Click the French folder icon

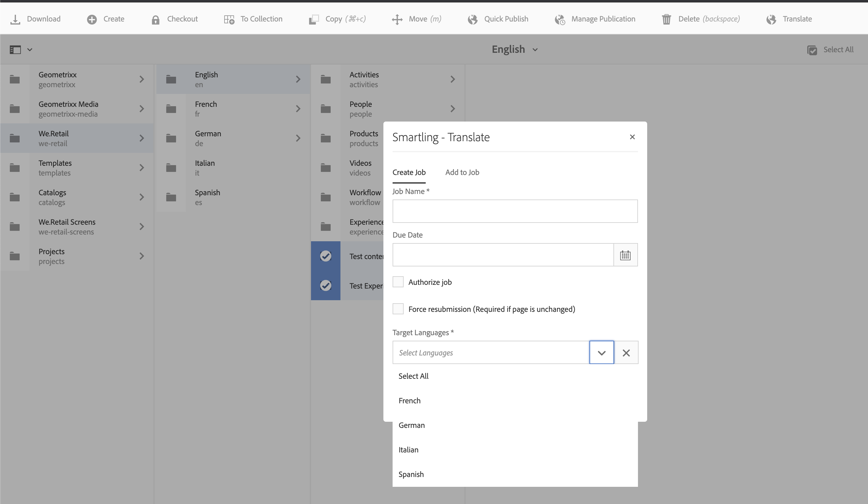pos(171,109)
